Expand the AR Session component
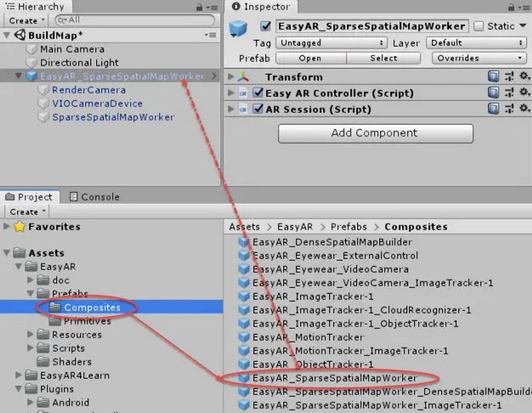 (230, 109)
